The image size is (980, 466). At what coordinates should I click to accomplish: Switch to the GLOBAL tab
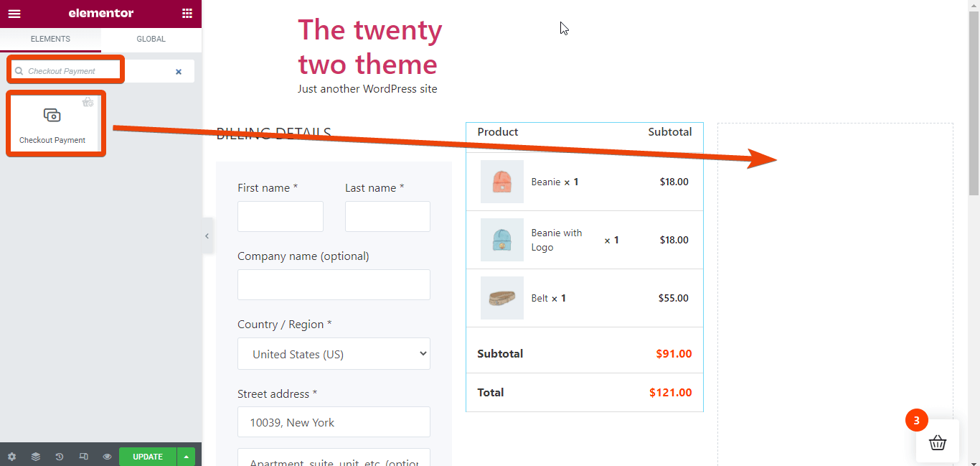coord(151,39)
